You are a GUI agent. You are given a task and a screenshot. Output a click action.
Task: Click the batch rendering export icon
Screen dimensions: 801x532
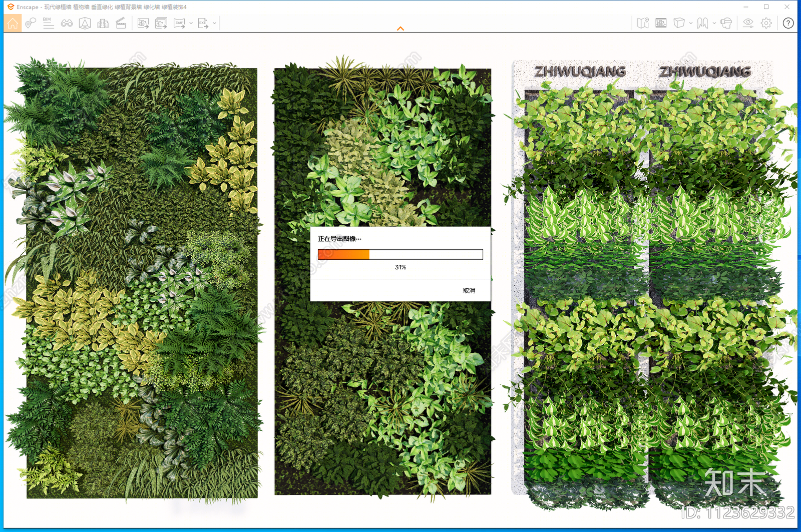[161, 23]
